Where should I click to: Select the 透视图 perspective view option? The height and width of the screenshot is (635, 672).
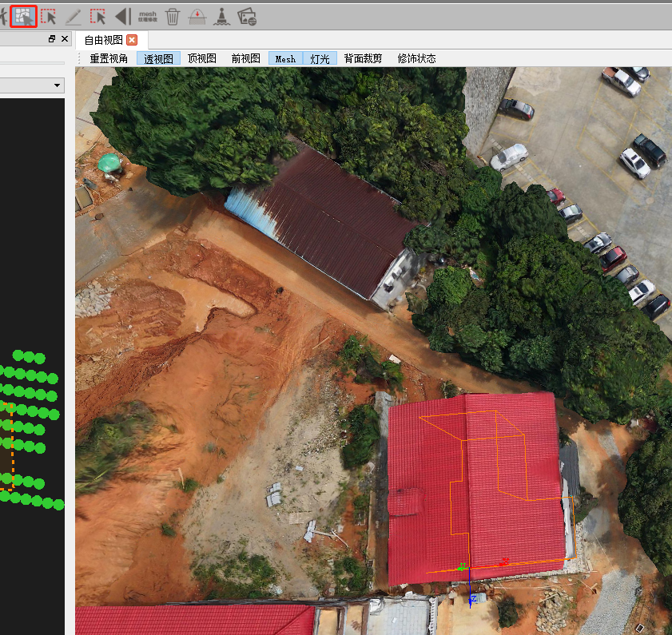(x=157, y=58)
